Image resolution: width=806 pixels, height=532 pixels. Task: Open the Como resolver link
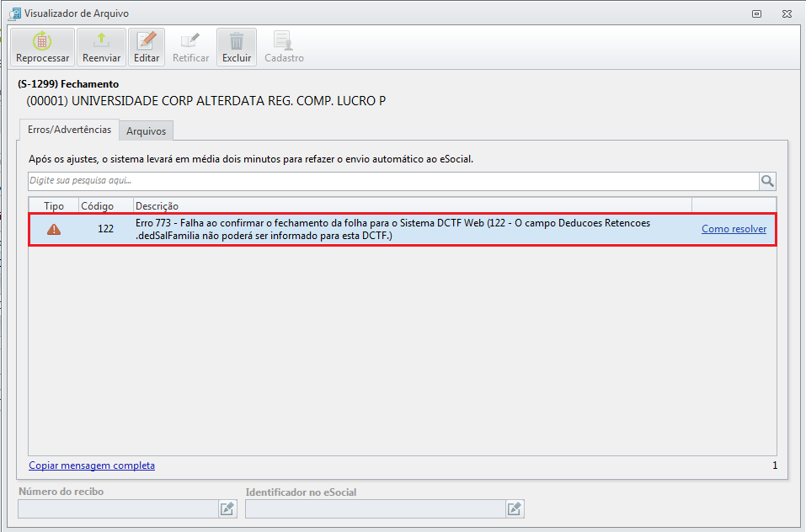point(734,229)
